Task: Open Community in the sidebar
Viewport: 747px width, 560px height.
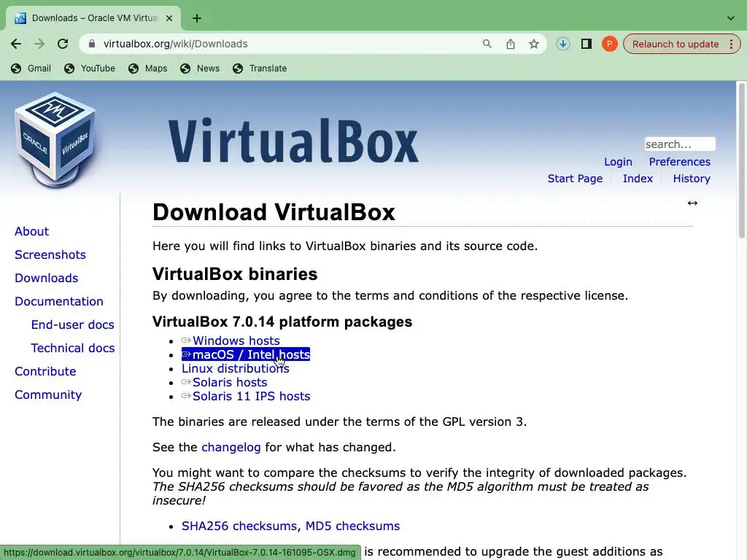Action: [x=47, y=394]
